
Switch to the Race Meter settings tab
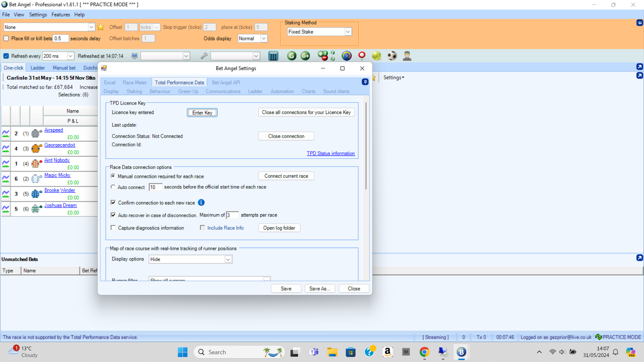coord(135,82)
